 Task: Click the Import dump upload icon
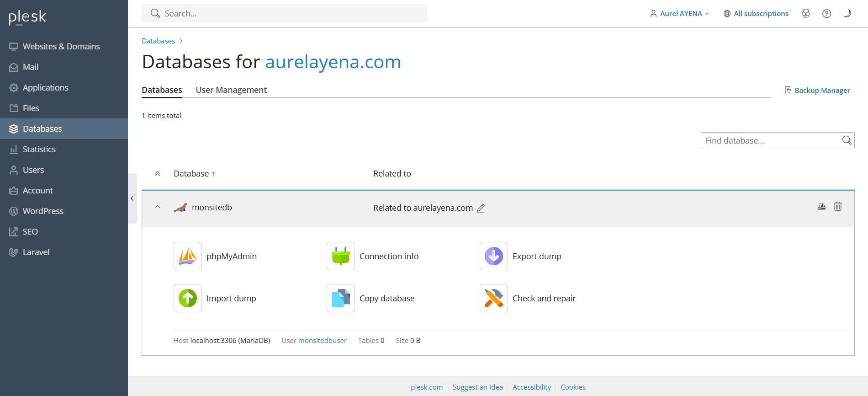(x=187, y=298)
